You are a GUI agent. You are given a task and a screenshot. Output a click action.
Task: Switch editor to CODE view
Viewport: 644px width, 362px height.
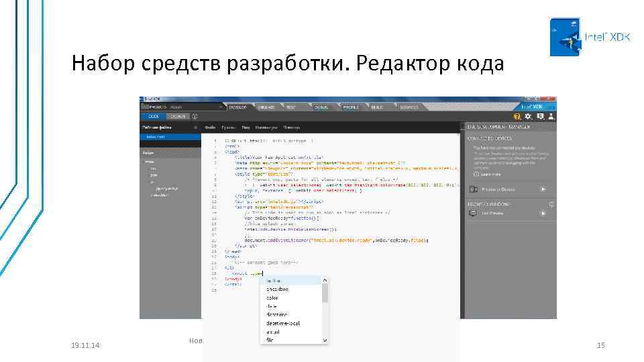pos(154,116)
